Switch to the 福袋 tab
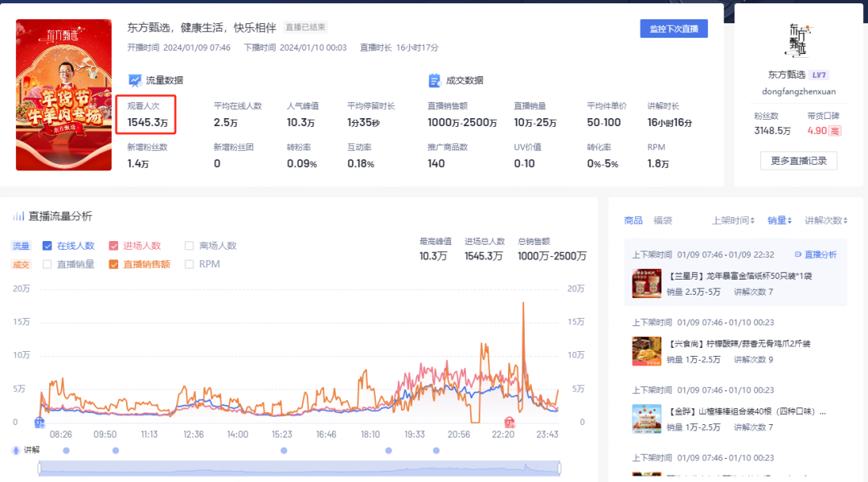The height and width of the screenshot is (482, 868). click(662, 221)
